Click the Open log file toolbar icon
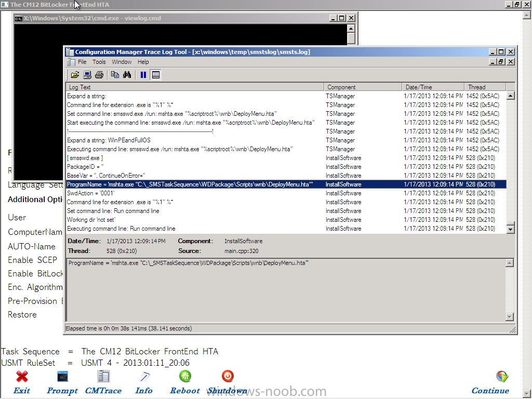Image resolution: width=532 pixels, height=399 pixels. point(75,75)
